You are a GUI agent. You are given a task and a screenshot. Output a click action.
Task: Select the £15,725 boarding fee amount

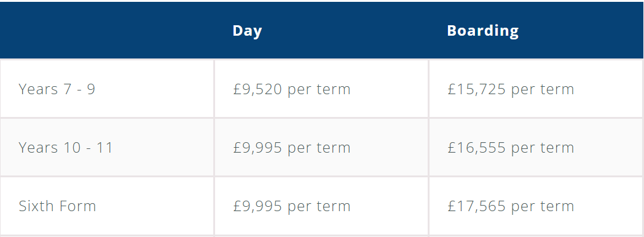tap(476, 90)
